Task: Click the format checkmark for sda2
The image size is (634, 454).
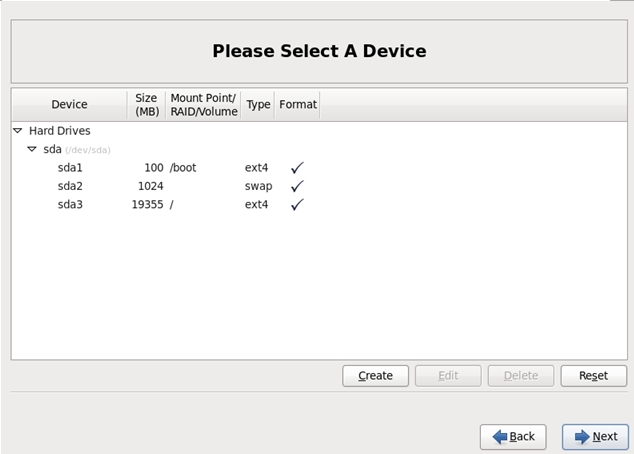Action: (297, 186)
